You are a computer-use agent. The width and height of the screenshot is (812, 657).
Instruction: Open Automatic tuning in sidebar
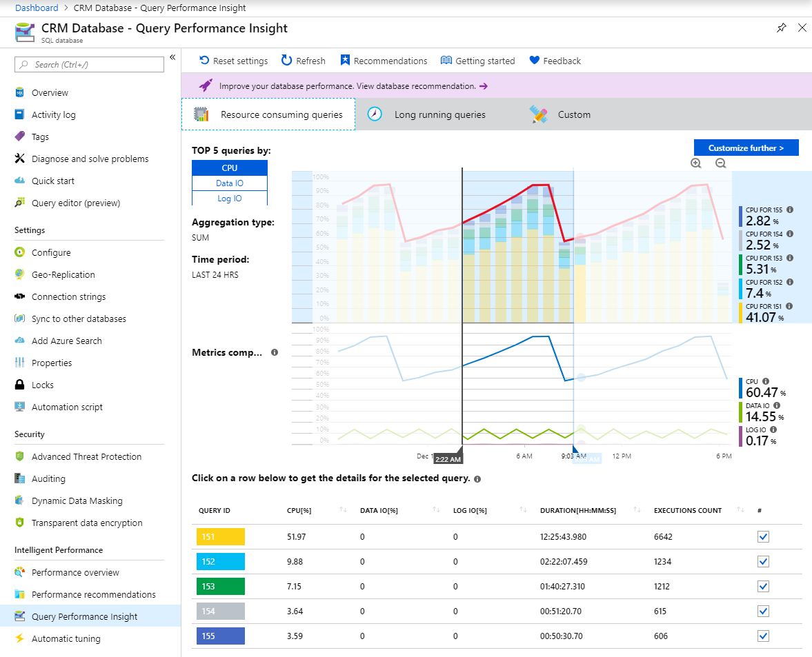[66, 638]
